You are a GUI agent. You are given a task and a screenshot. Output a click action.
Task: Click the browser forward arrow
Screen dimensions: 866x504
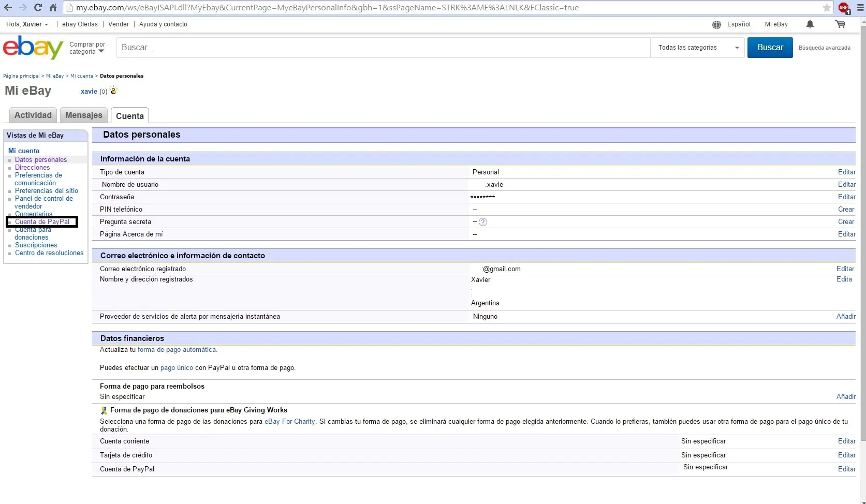(23, 8)
